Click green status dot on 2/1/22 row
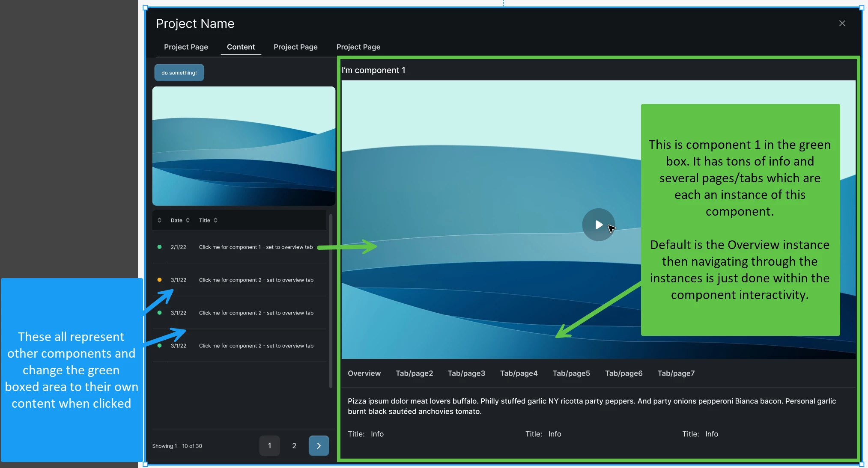 (159, 247)
